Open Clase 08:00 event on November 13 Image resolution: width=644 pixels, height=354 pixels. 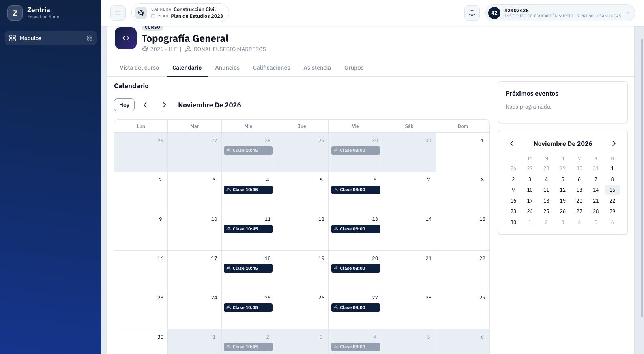[x=356, y=229]
